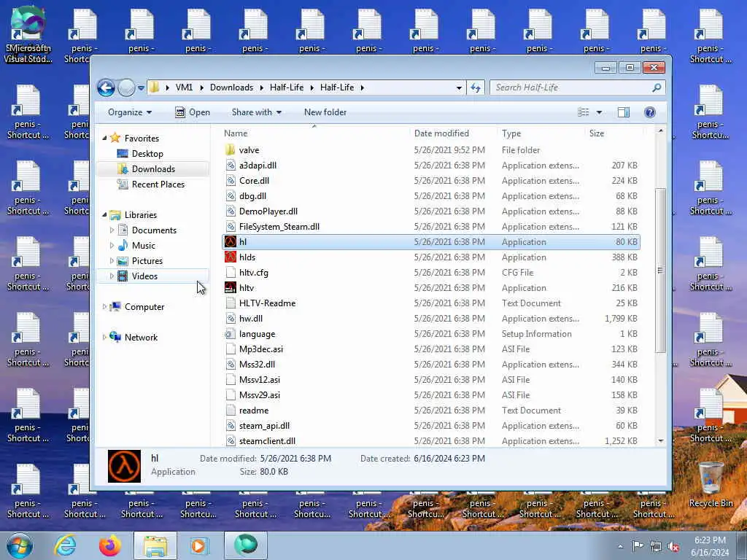
Task: Select the Microsoft Visual Studio desktop shortcut
Action: (x=28, y=34)
